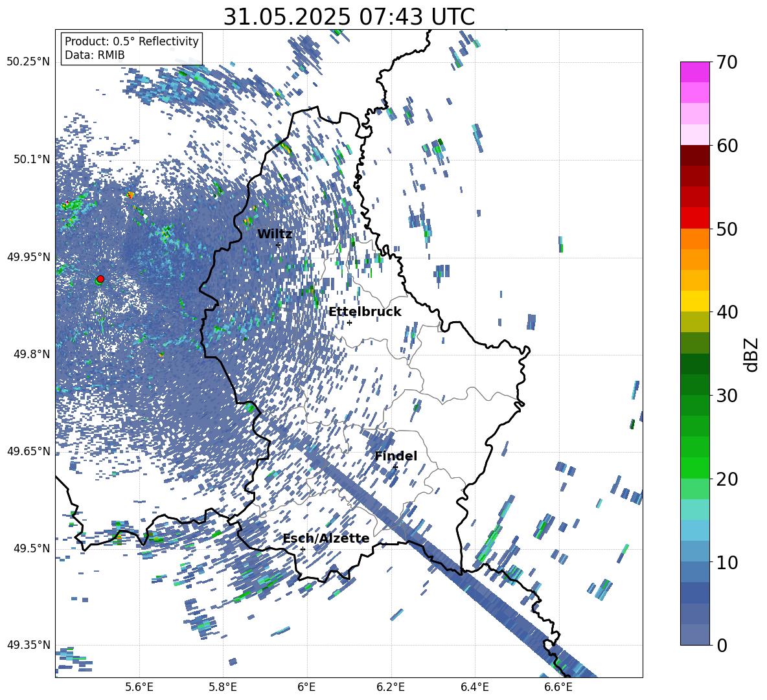Screen dimensions: 767x700
Task: Click the Ettelbruck location cross marker
Action: (x=349, y=322)
